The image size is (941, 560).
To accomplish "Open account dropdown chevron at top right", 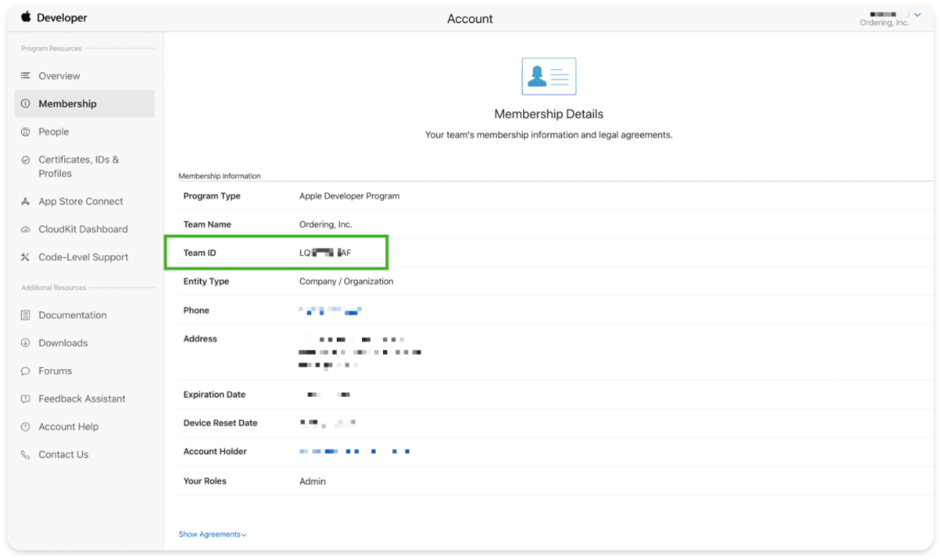I will [917, 15].
